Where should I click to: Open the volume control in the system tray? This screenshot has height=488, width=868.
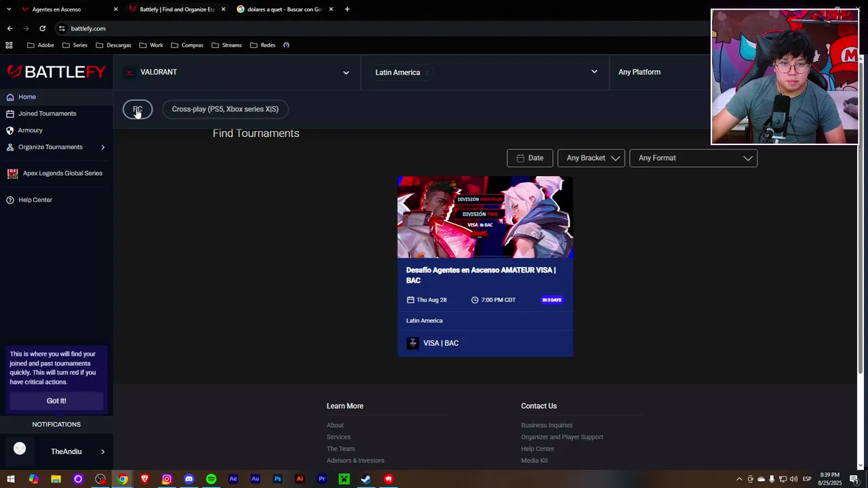[x=793, y=479]
